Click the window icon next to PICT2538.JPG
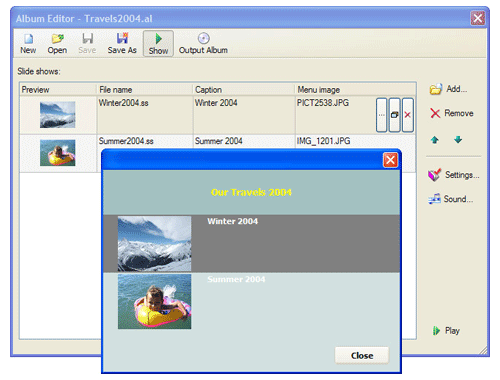 (395, 115)
